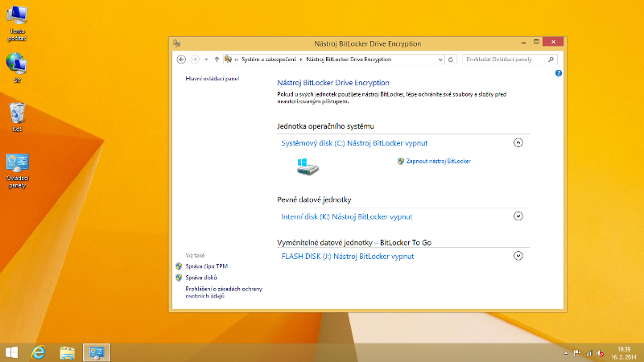Click Zapnout nástroj BitLocker link
The image size is (644, 362).
[437, 162]
